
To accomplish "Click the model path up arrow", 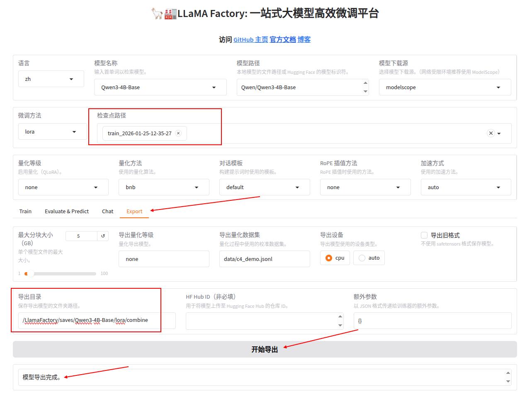I will tap(365, 83).
